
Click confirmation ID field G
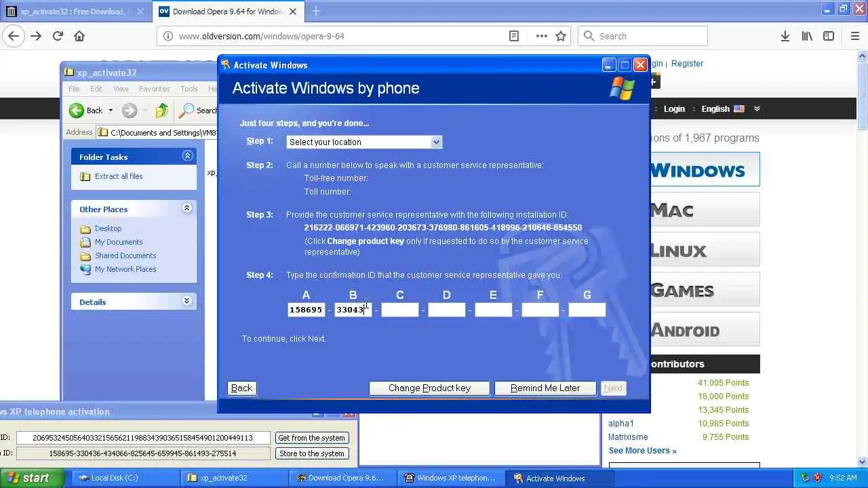[x=587, y=310]
